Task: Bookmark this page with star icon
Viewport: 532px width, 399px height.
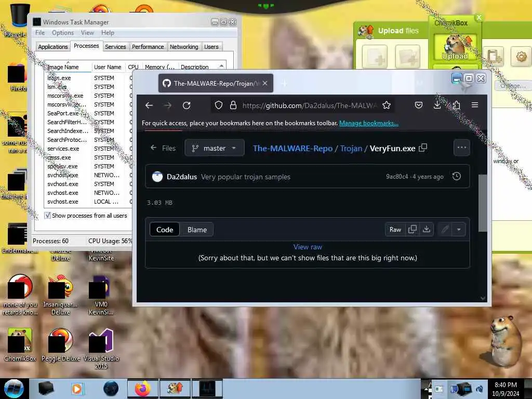Action: point(386,105)
